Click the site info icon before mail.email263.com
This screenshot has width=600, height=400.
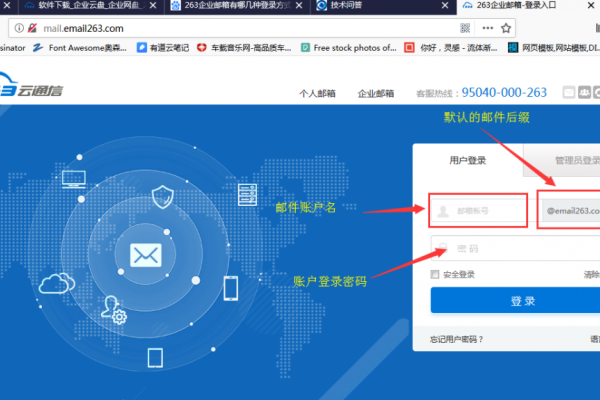click(19, 27)
